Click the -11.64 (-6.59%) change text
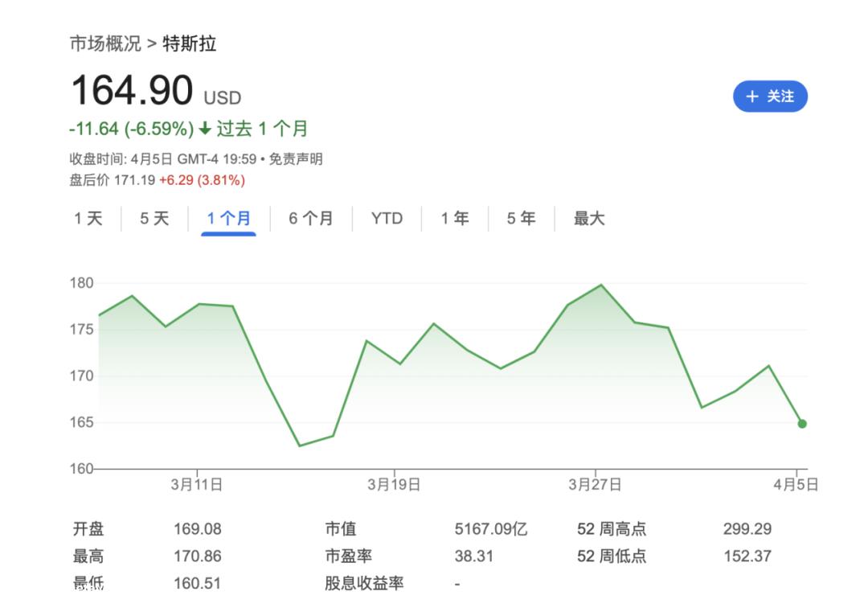Screen dimensions: 868x612 click(x=131, y=129)
